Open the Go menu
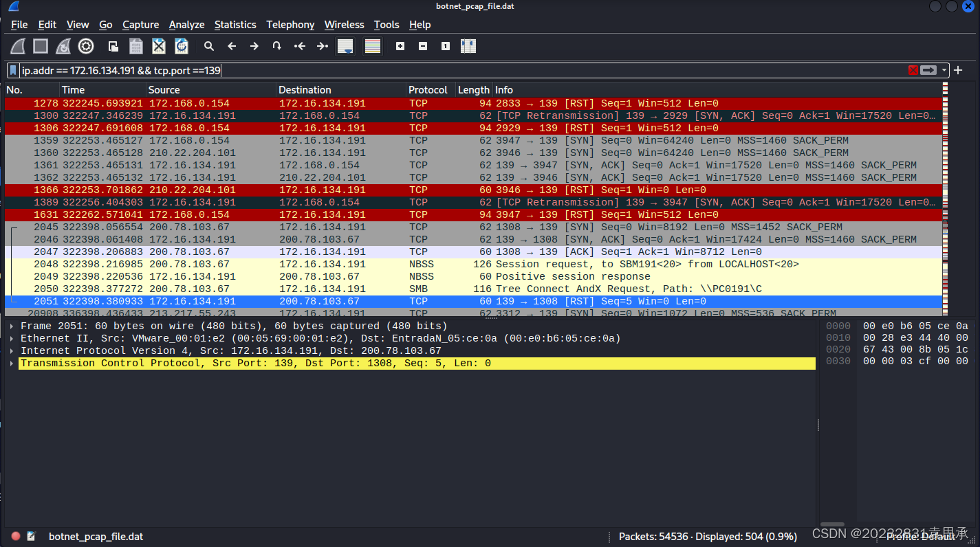This screenshot has width=980, height=547. [105, 25]
